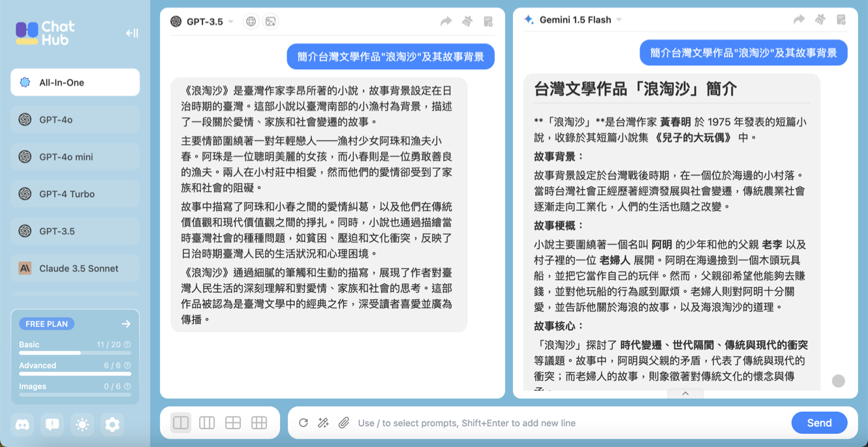Click the Gemini sparkle logo in panel header
The width and height of the screenshot is (868, 447).
529,20
